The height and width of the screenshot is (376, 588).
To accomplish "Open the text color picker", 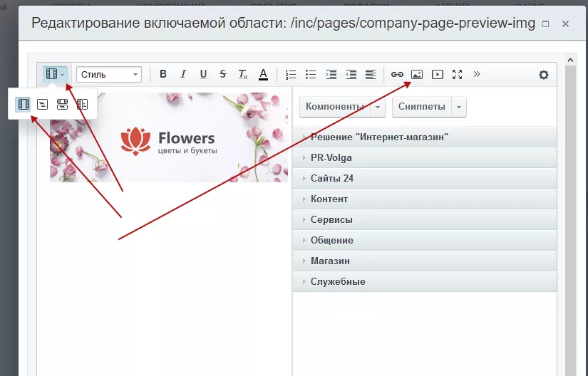I will point(263,74).
